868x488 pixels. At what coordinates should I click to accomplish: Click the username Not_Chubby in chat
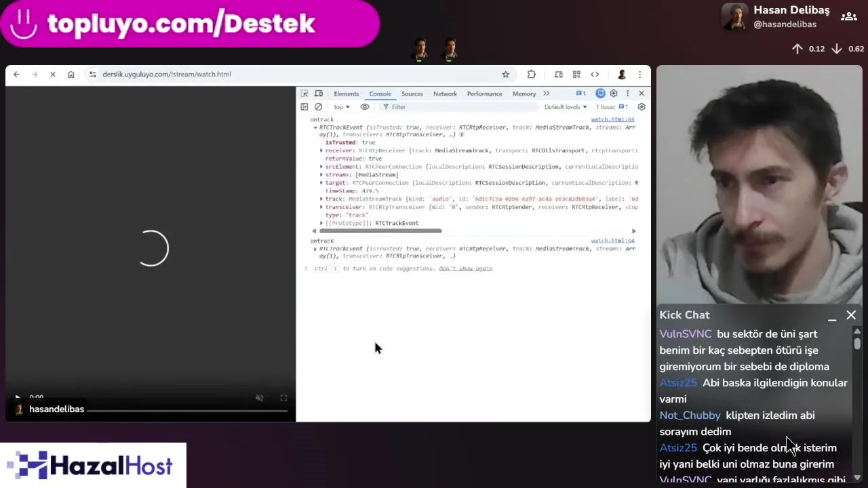coord(690,415)
